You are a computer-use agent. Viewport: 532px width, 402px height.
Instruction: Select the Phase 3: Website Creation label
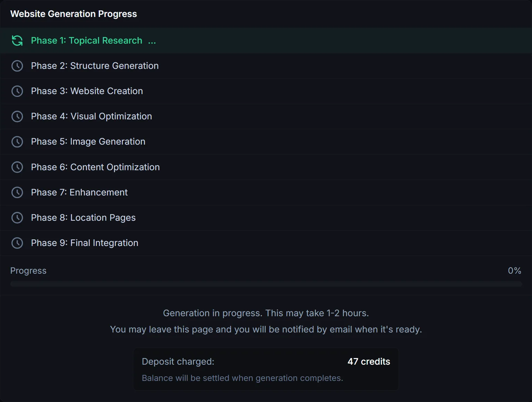click(x=87, y=91)
